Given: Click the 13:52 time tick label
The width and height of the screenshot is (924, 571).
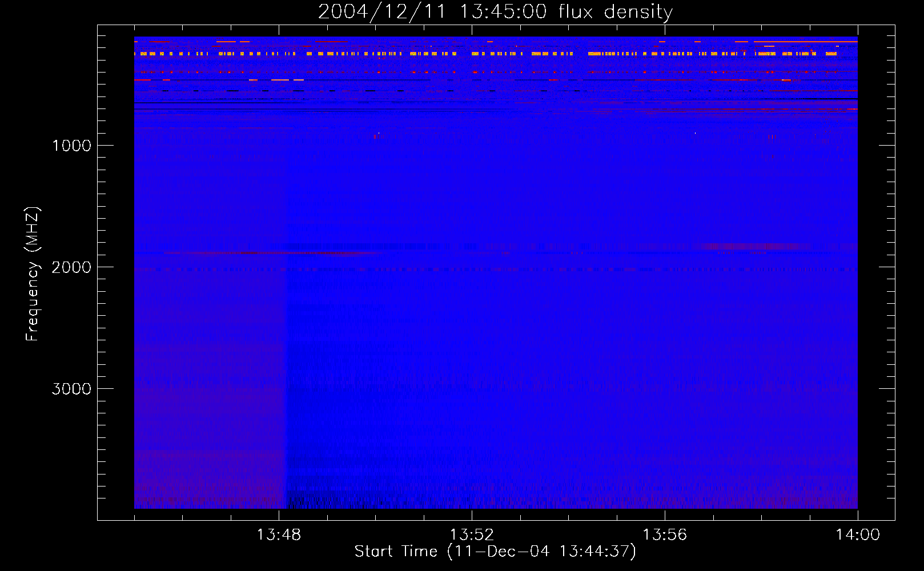Looking at the screenshot, I should click(472, 535).
